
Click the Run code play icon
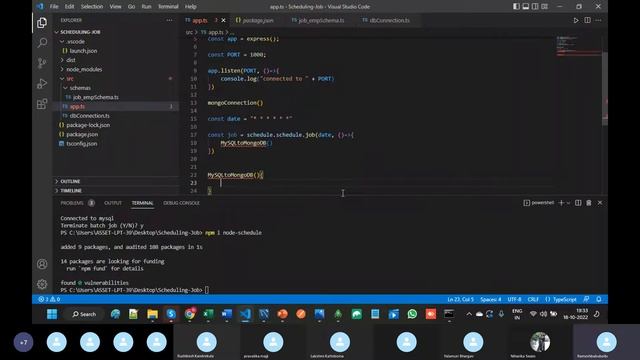coord(576,20)
